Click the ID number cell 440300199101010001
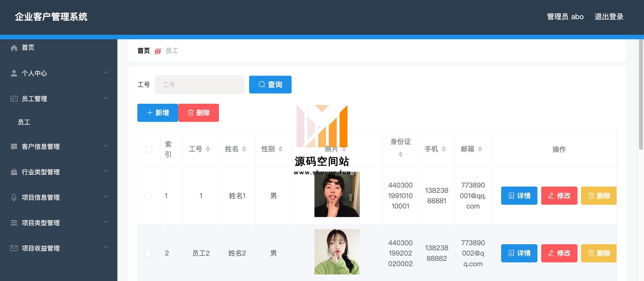 tap(400, 196)
